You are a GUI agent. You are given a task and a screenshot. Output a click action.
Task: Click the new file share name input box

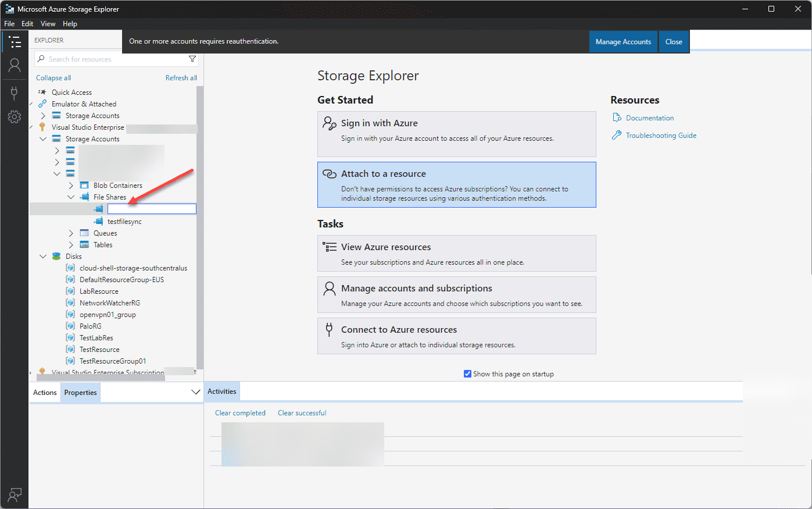152,208
